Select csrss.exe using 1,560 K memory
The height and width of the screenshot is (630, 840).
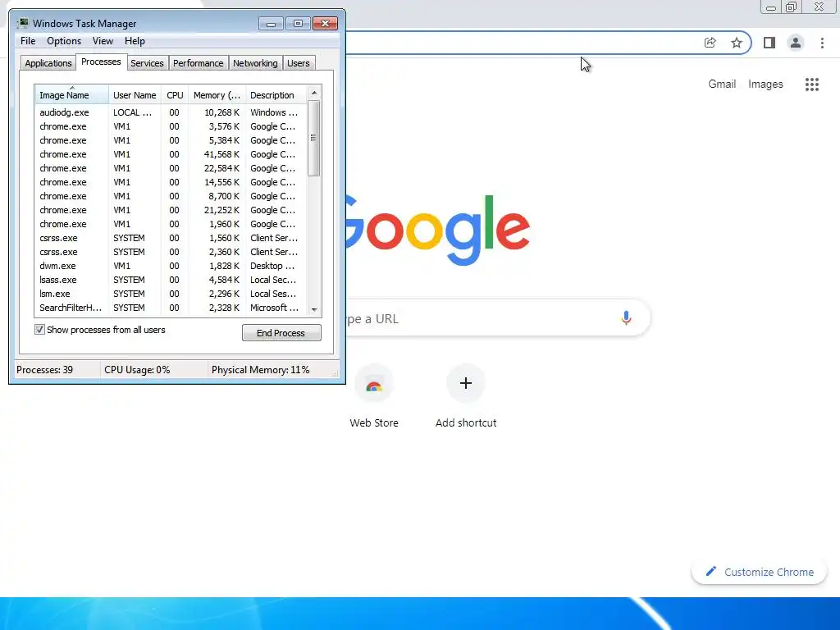pyautogui.click(x=171, y=238)
